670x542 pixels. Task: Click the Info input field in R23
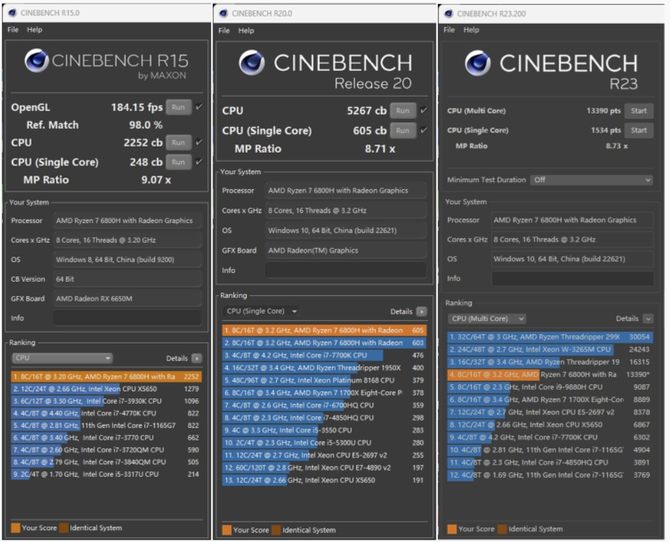(x=573, y=278)
